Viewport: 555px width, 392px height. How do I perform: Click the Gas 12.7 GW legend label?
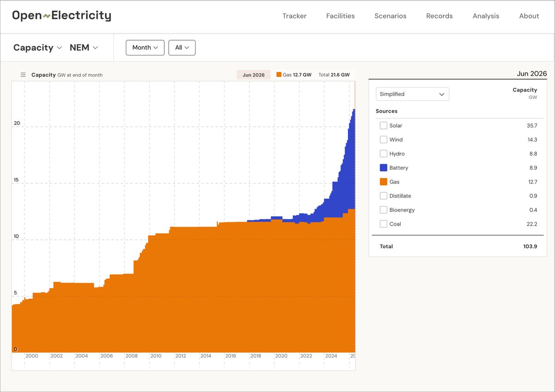coord(297,75)
